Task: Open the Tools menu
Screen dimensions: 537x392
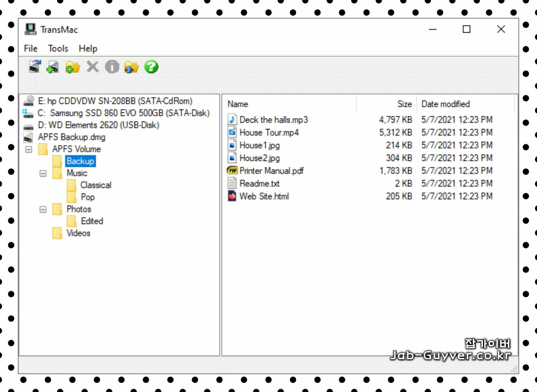Action: 58,49
